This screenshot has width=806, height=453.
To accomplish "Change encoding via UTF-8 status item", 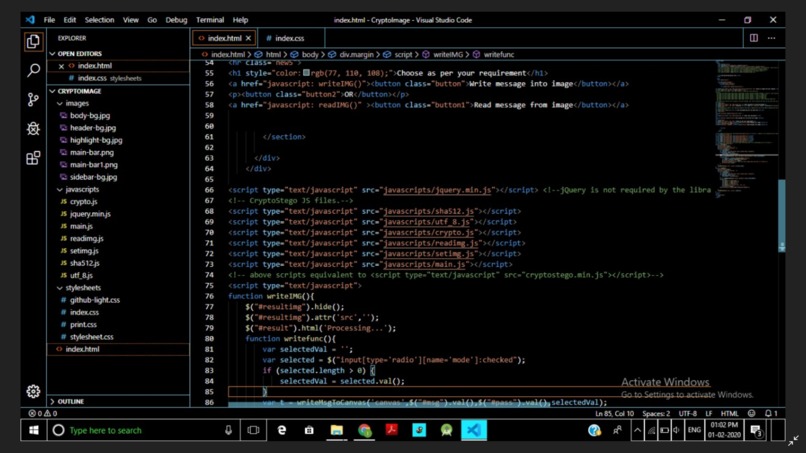I will click(x=688, y=413).
